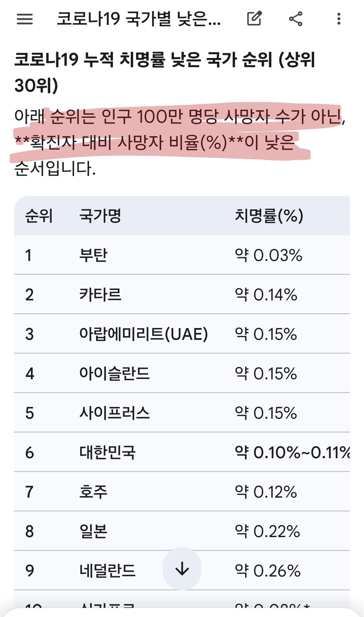Image resolution: width=364 pixels, height=617 pixels.
Task: Tap the 치명률(%) column header
Action: coord(269,216)
